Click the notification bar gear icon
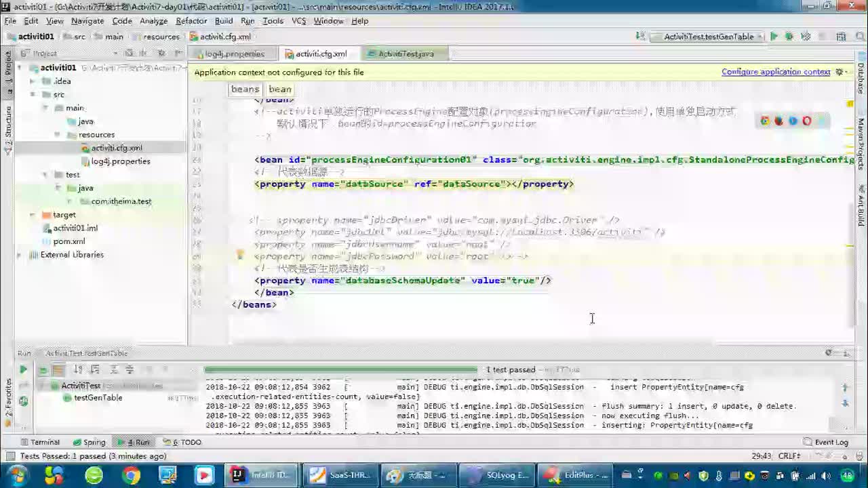 tap(840, 72)
